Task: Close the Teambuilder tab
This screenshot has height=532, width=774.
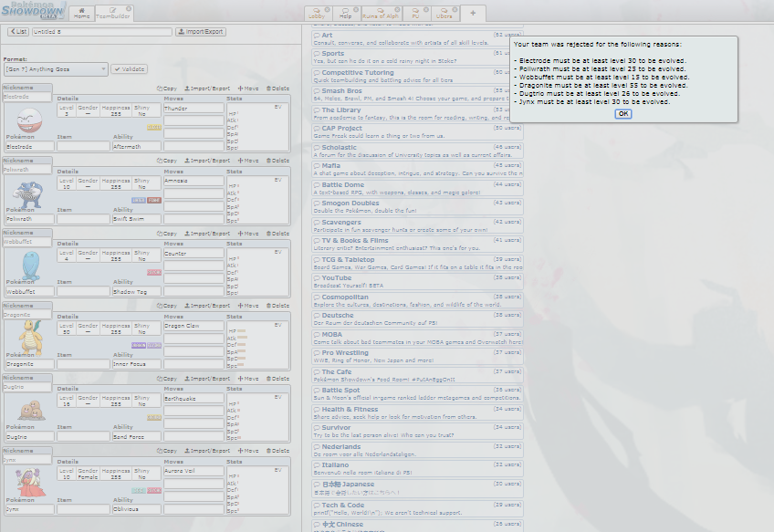Action: pyautogui.click(x=129, y=9)
